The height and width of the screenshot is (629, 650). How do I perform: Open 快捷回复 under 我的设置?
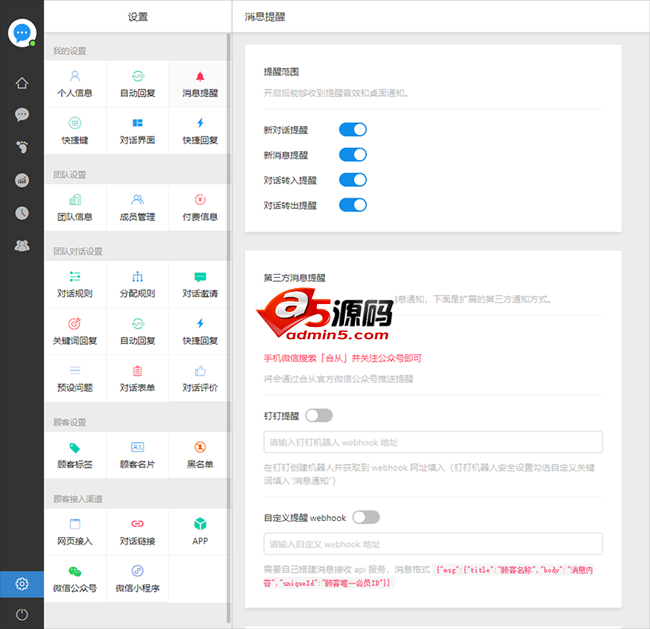click(200, 131)
